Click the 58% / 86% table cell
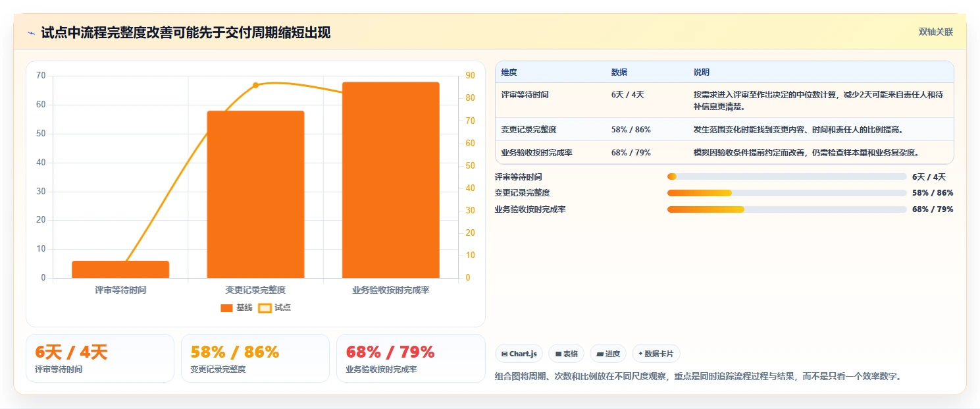Screen dimensions: 980x409 click(631, 130)
